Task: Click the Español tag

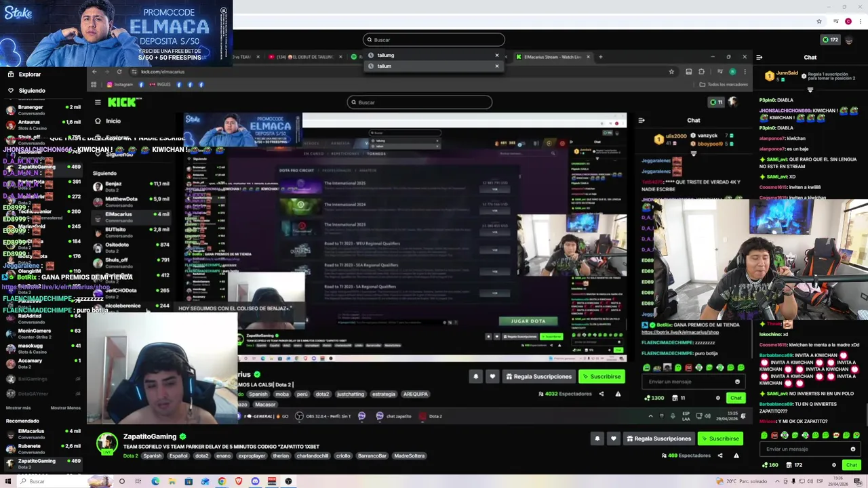Action: click(x=178, y=456)
